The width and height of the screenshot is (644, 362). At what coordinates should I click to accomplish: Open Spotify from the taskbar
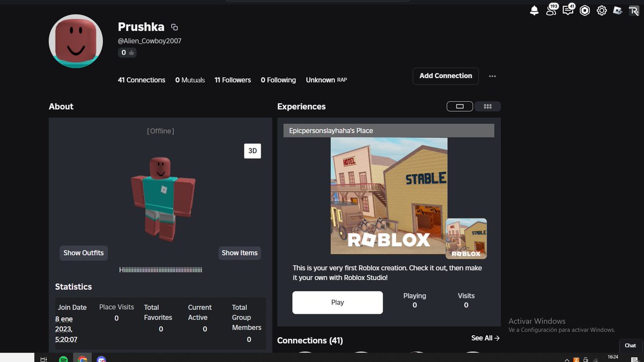click(x=63, y=359)
